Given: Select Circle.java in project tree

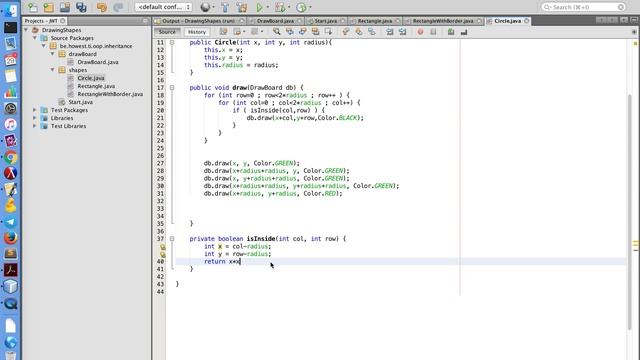Looking at the screenshot, I should point(91,78).
